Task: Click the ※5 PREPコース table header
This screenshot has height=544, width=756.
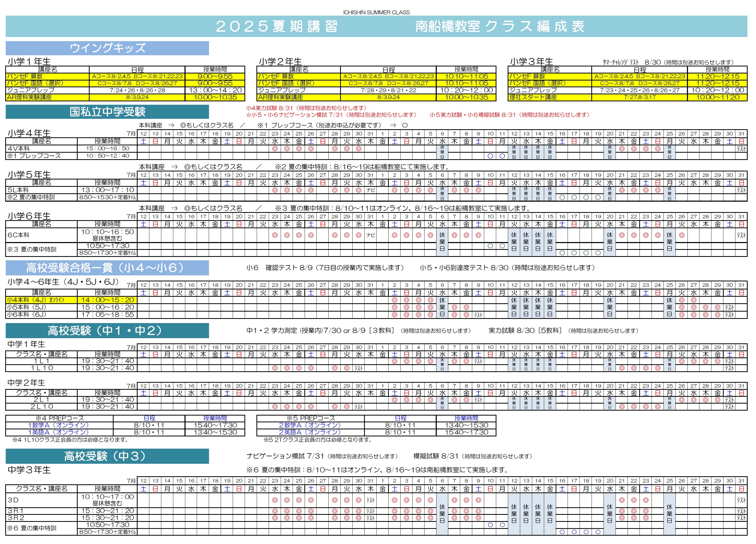Action: pyautogui.click(x=311, y=418)
